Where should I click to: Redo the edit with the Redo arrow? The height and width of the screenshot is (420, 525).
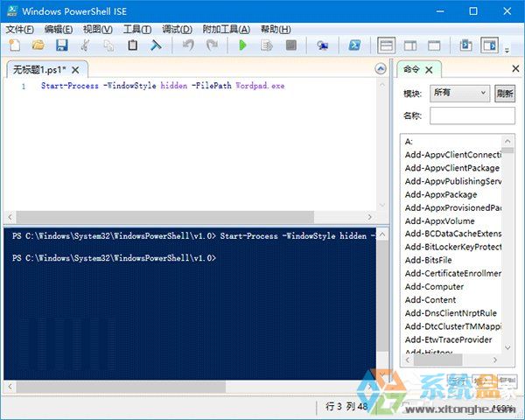pos(212,45)
